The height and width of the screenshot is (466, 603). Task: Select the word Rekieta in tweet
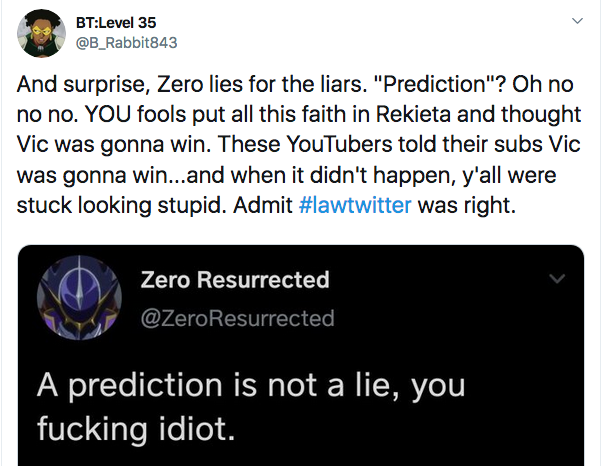pyautogui.click(x=413, y=114)
